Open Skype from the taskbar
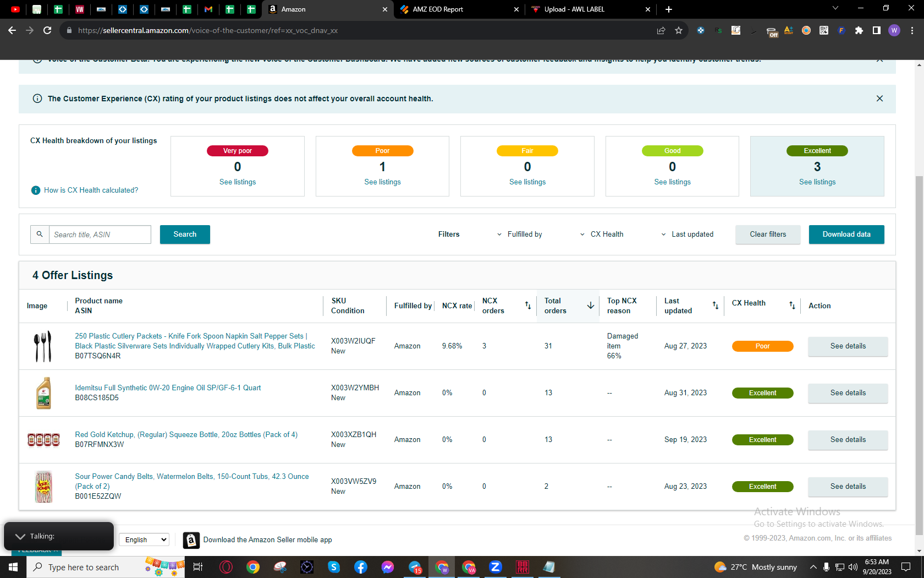Viewport: 924px width, 578px height. [x=334, y=567]
